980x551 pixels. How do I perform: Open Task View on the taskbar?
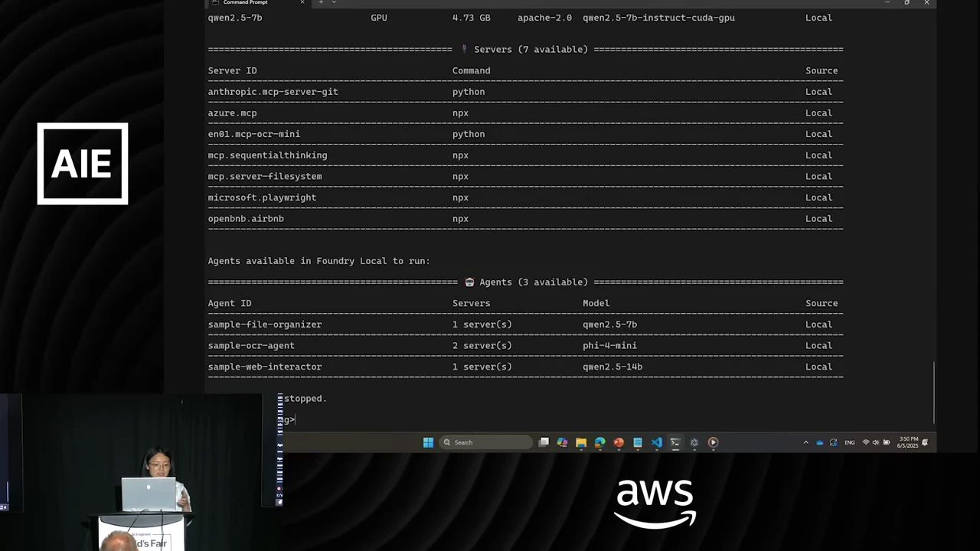pyautogui.click(x=544, y=442)
